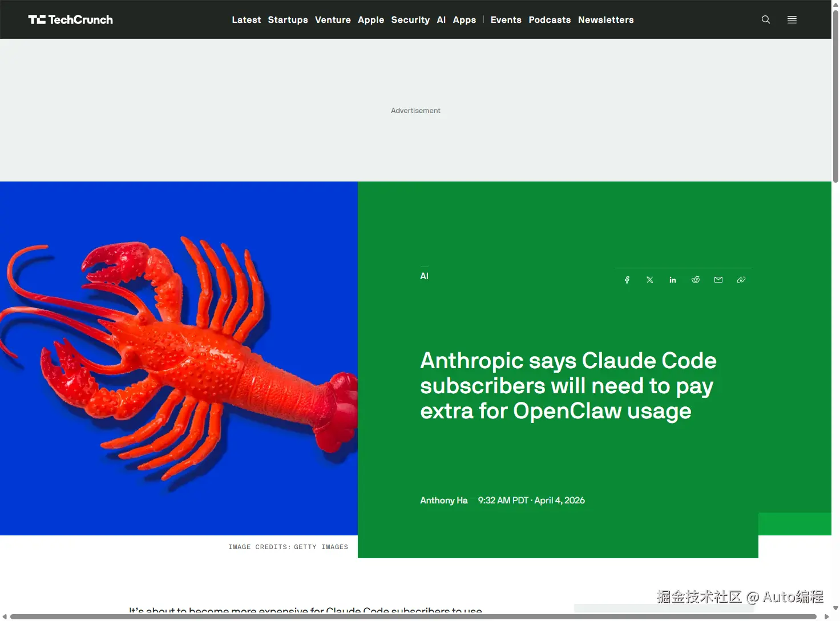Open Startups navigation item
The image size is (840, 621).
[288, 19]
